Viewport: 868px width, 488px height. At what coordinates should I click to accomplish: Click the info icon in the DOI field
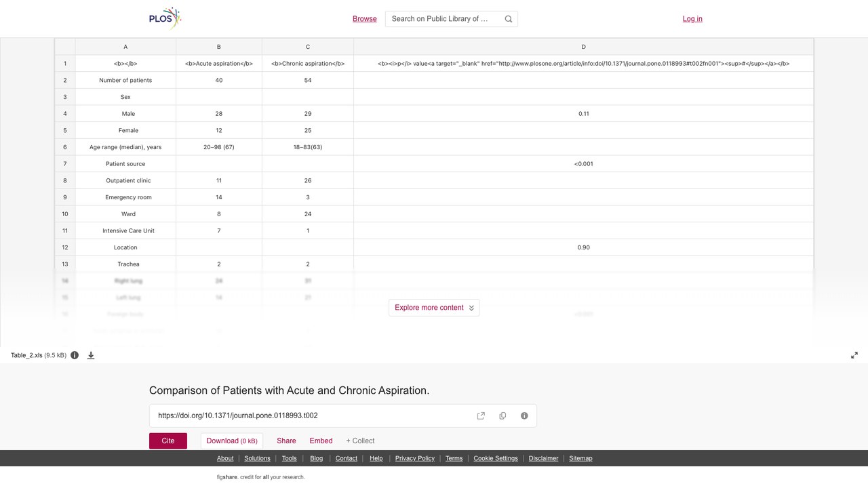[x=524, y=415]
